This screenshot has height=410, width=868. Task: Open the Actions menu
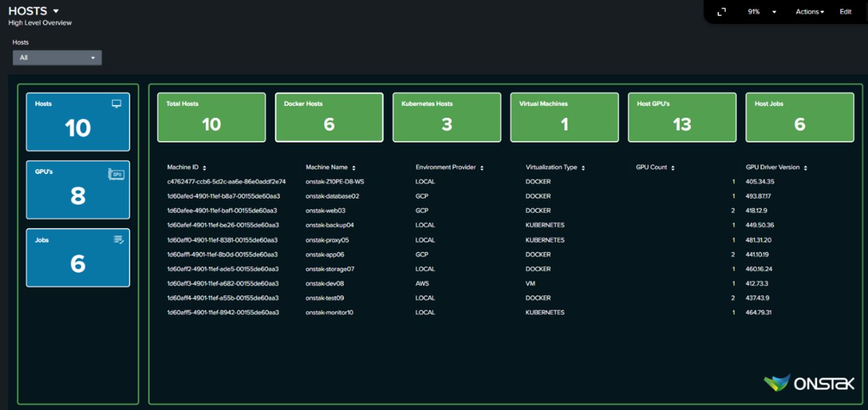(x=809, y=12)
